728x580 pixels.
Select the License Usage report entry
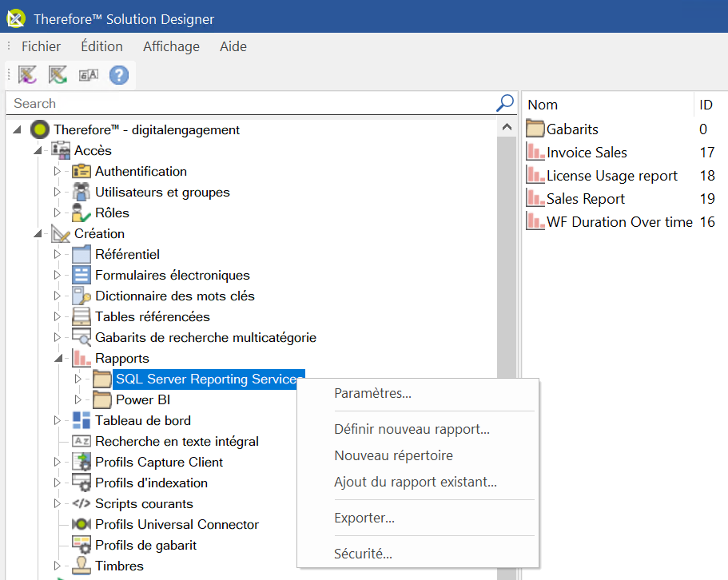611,176
